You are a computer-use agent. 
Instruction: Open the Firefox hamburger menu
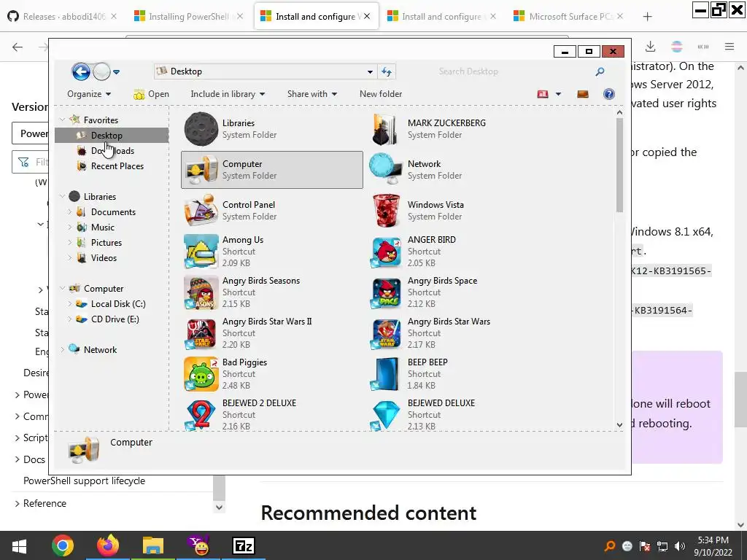click(x=729, y=47)
